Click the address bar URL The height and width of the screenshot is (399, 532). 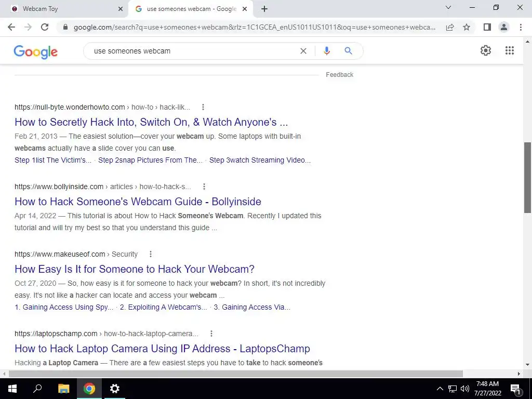pyautogui.click(x=255, y=27)
